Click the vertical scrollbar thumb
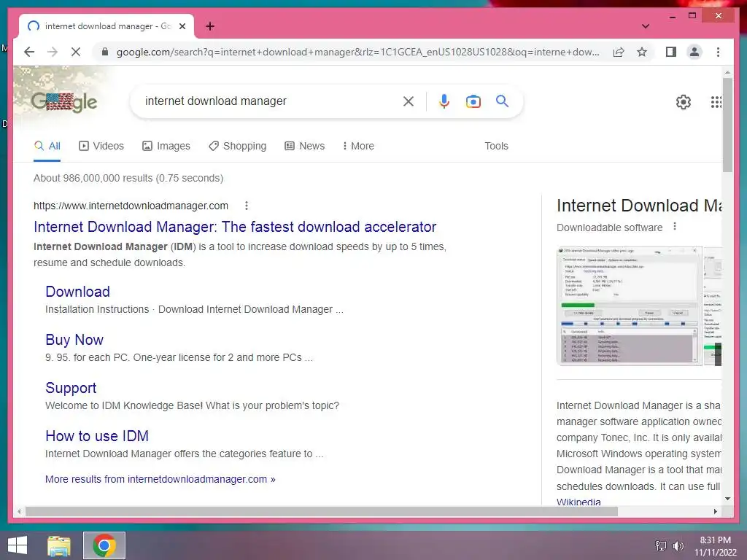The image size is (747, 560). pyautogui.click(x=727, y=125)
